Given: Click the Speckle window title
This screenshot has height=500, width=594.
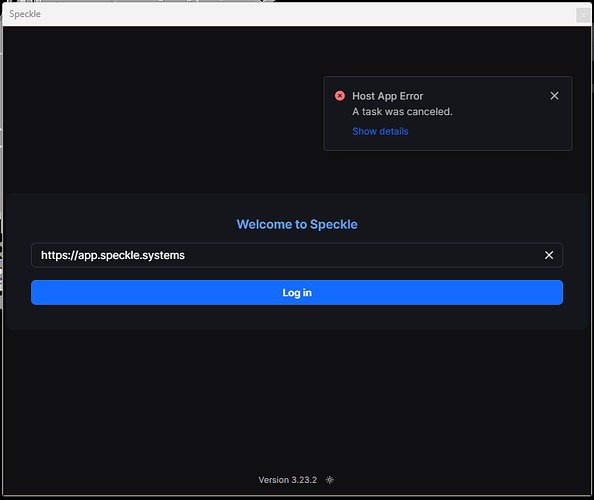Looking at the screenshot, I should (x=25, y=14).
